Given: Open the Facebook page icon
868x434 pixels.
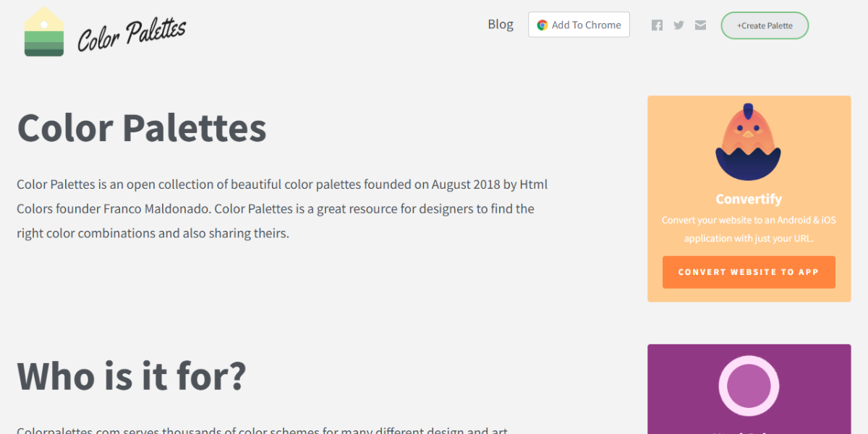Looking at the screenshot, I should (657, 25).
